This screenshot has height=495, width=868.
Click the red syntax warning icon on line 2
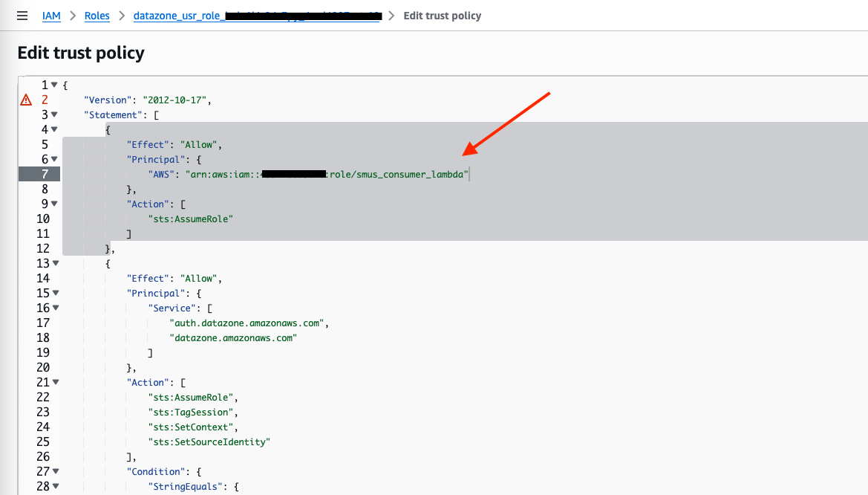pos(27,99)
